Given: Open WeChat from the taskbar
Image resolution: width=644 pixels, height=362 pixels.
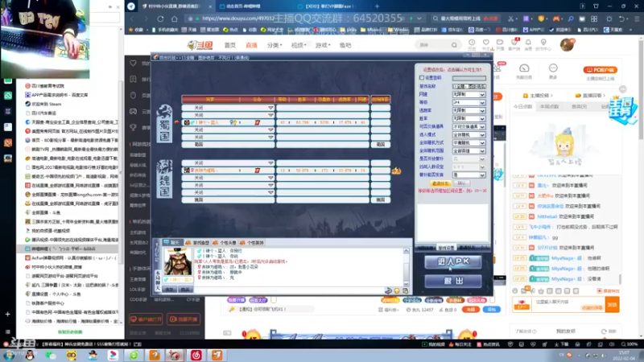Looking at the screenshot, I should pyautogui.click(x=51, y=356).
